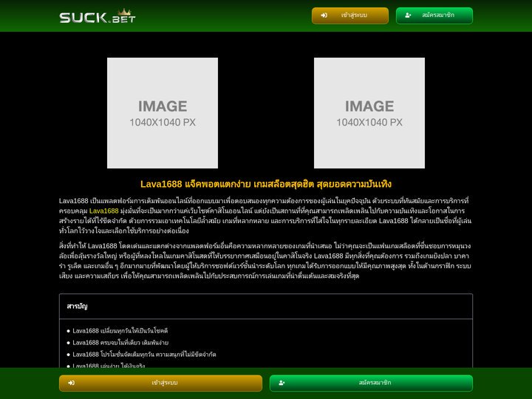Click the user-plus icon in header register button

click(x=408, y=16)
